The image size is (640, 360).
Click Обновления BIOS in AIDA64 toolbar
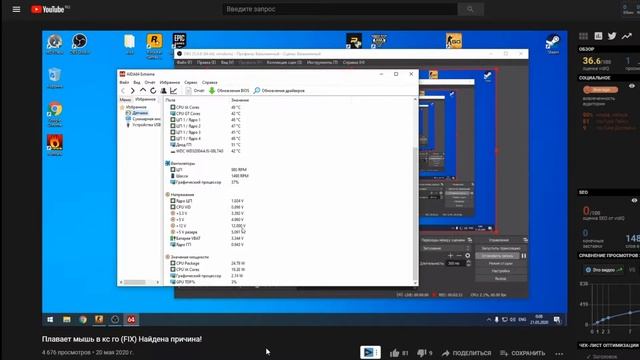(229, 91)
